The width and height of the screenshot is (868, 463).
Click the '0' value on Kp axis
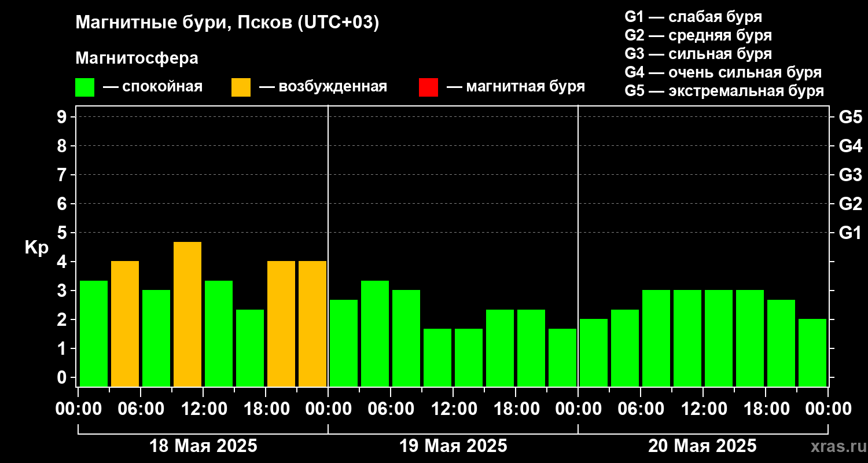point(63,377)
